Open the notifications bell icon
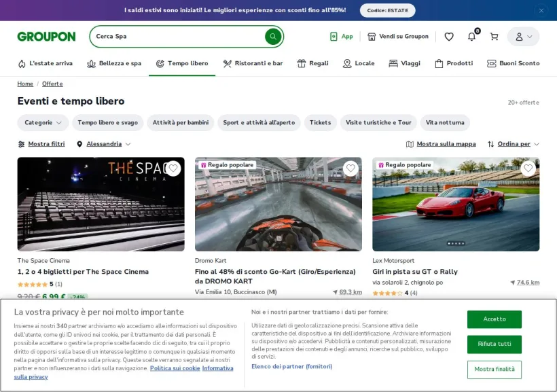The width and height of the screenshot is (557, 392). [x=471, y=36]
